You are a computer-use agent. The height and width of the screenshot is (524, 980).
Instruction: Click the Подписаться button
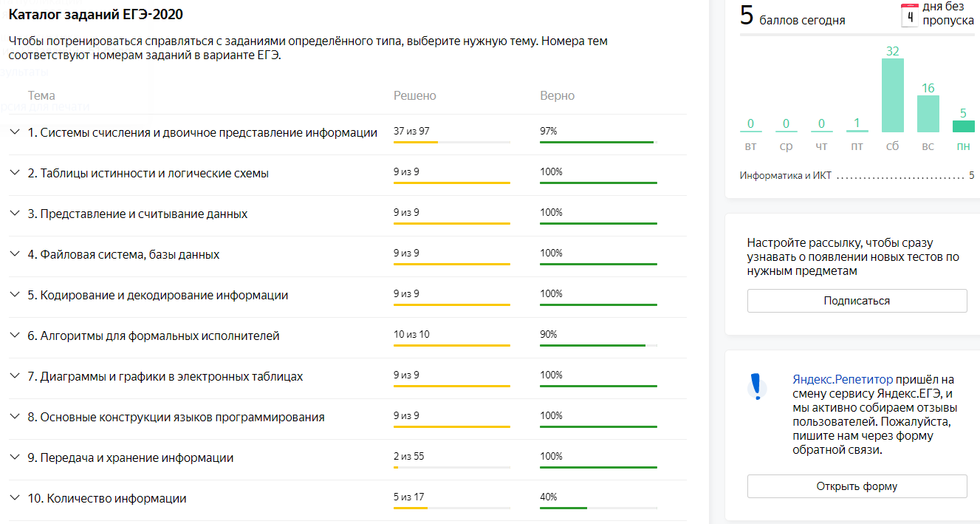(857, 301)
